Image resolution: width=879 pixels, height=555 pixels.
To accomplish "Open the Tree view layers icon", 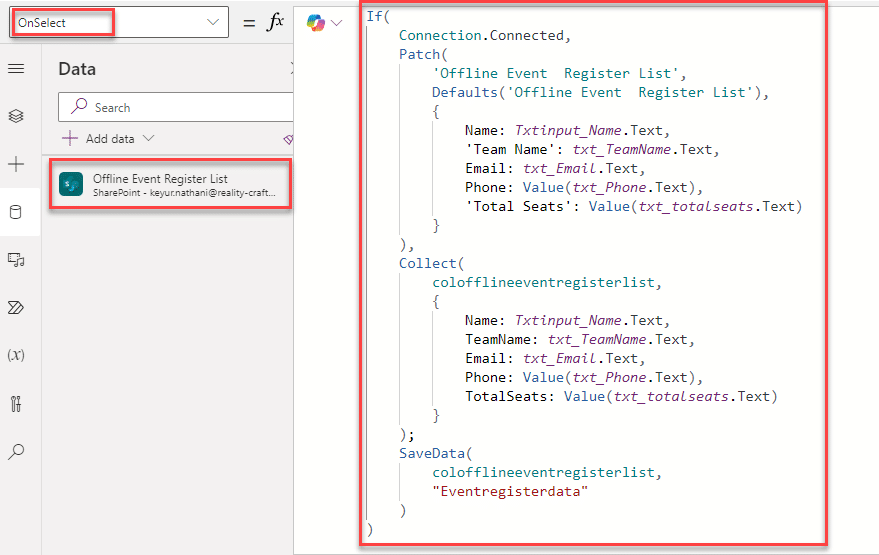I will click(x=16, y=116).
